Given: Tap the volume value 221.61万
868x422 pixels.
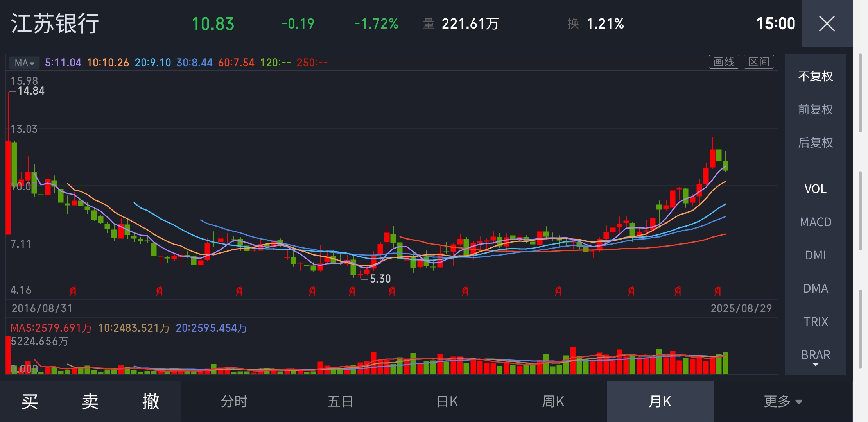Looking at the screenshot, I should (x=470, y=24).
